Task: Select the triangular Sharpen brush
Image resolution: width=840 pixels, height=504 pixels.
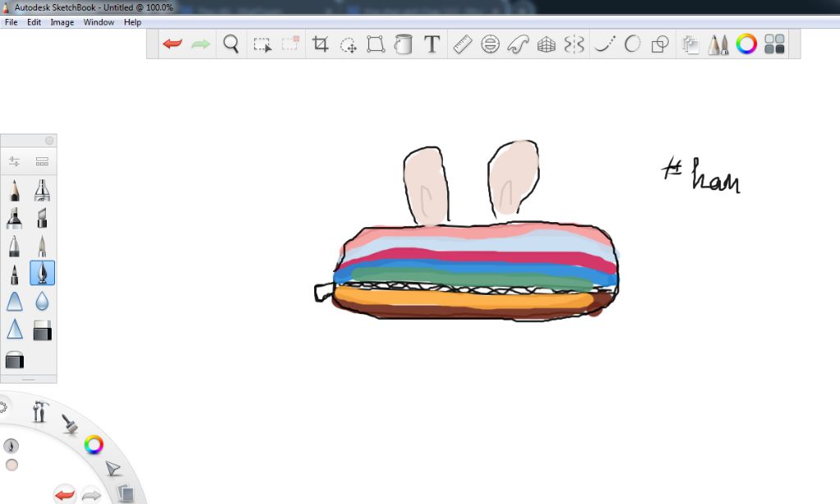Action: (15, 329)
